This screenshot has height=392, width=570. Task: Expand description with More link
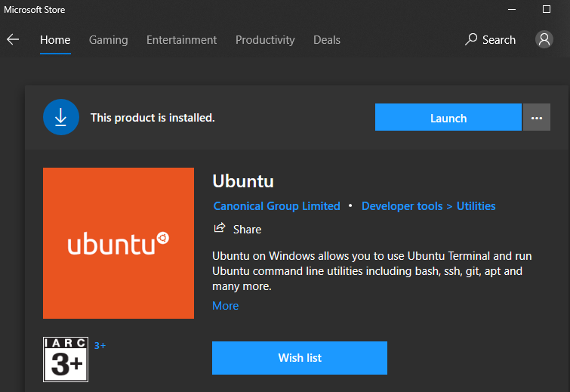click(226, 306)
